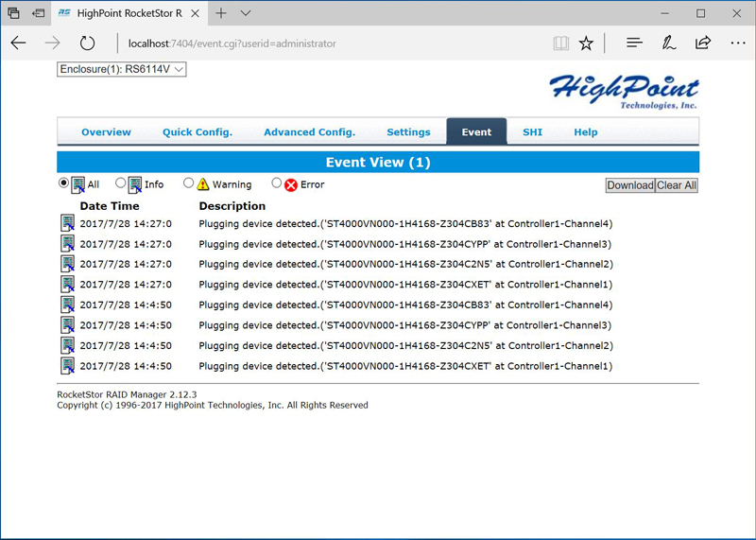This screenshot has width=756, height=540.
Task: Open the Enclosure(1): RS6114V dropdown
Action: pyautogui.click(x=122, y=69)
